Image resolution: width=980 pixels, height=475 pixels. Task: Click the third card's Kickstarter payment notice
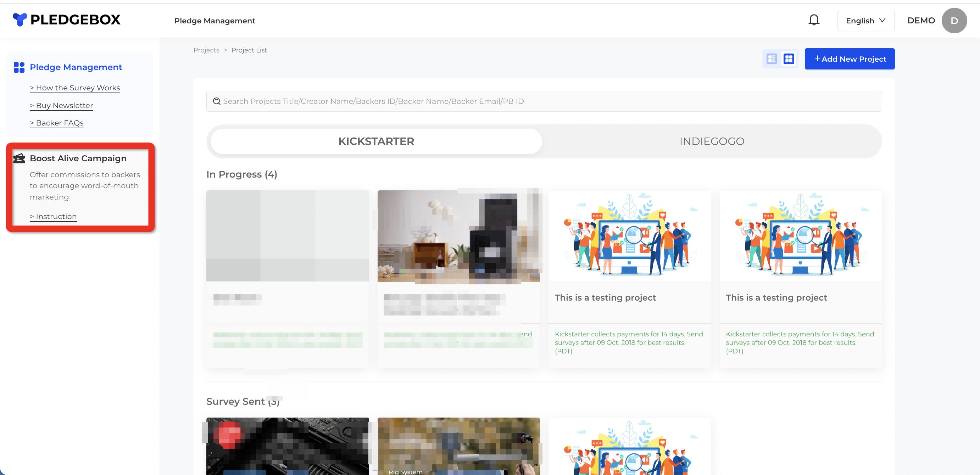click(x=629, y=342)
